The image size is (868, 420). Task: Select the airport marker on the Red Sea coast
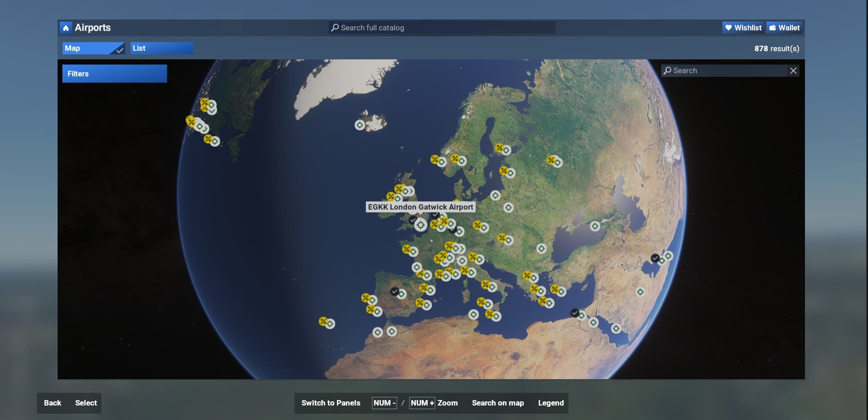[616, 328]
